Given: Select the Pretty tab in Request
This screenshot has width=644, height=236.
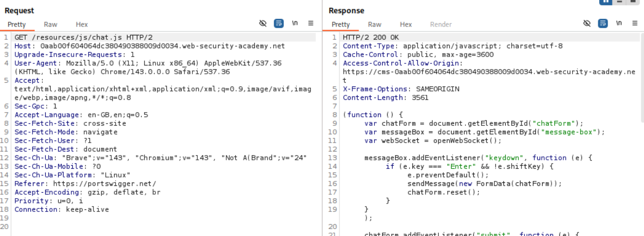Looking at the screenshot, I should [x=17, y=25].
